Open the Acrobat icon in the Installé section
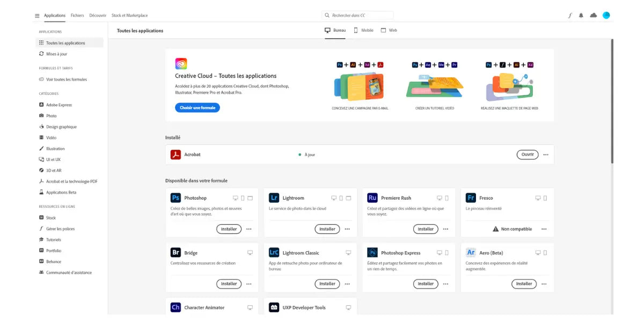 click(175, 155)
